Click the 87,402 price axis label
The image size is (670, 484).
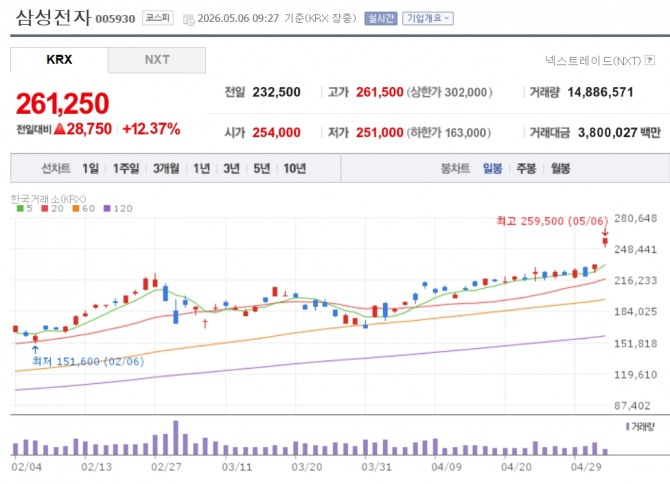[632, 405]
